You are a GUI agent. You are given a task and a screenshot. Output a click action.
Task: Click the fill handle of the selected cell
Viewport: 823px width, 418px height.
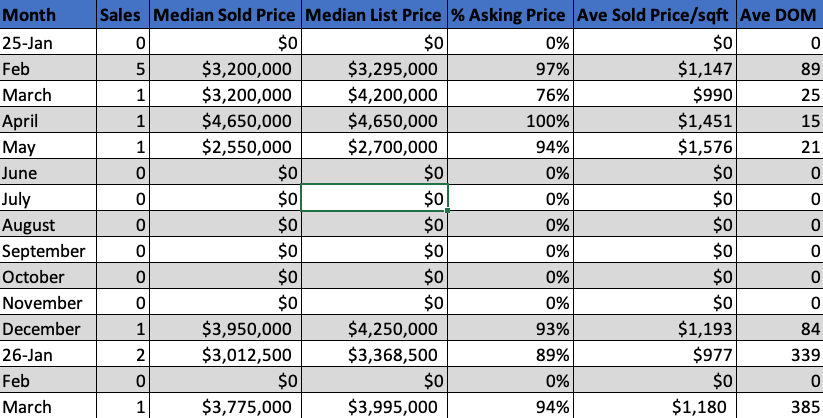[x=449, y=211]
